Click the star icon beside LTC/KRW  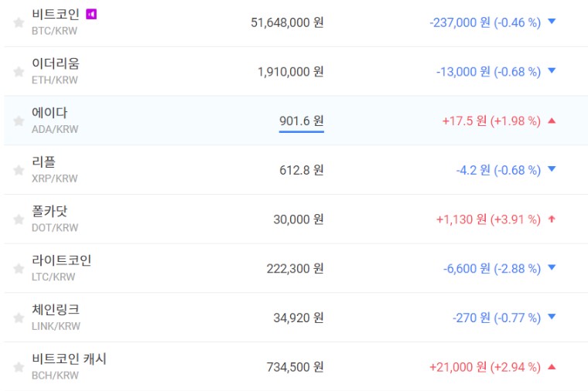click(19, 269)
